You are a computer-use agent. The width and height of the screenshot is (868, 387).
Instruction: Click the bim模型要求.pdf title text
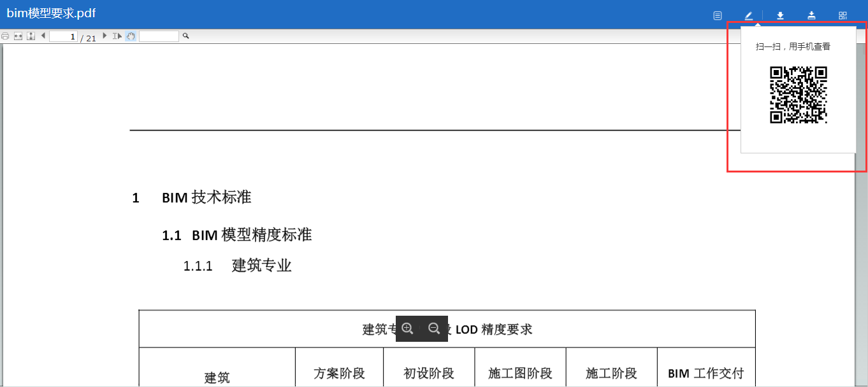(50, 12)
